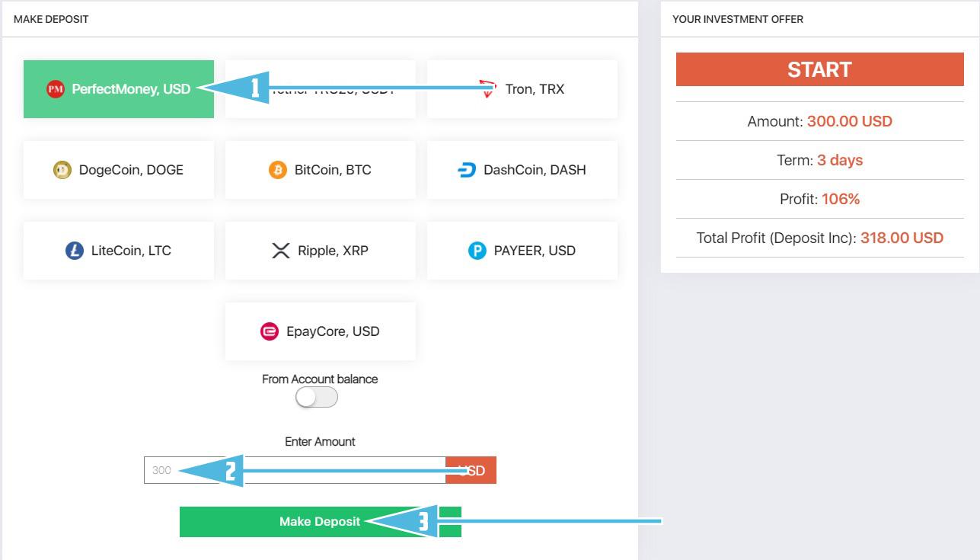Select the PerfectMoney, USD payment option
The image size is (980, 560).
[119, 89]
